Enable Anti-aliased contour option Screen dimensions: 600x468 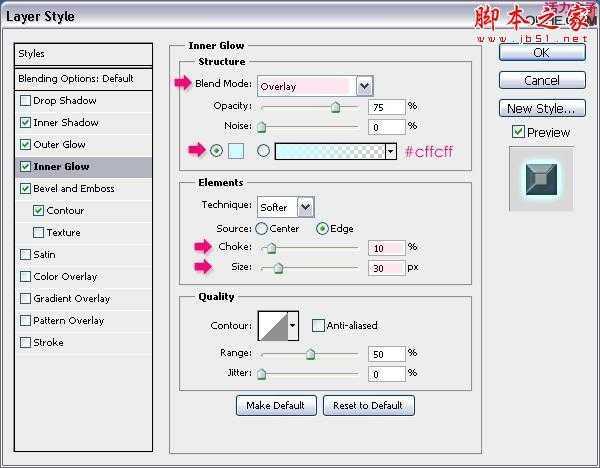pyautogui.click(x=318, y=326)
